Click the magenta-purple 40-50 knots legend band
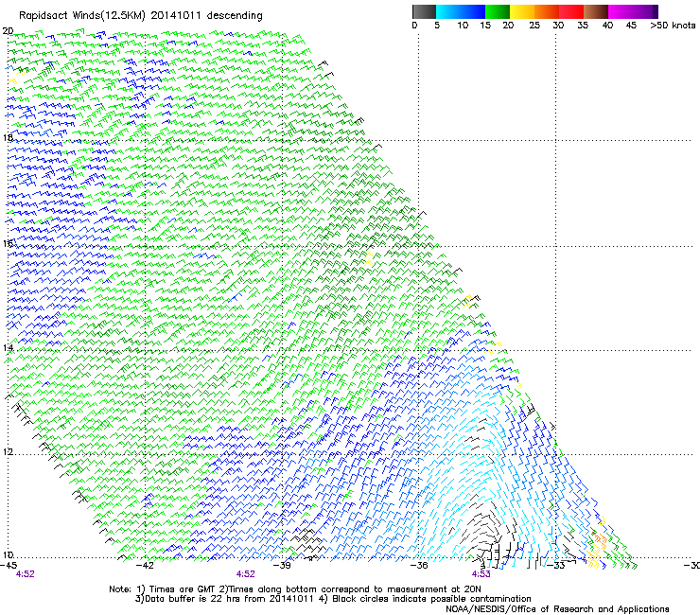The image size is (700, 615). click(633, 11)
